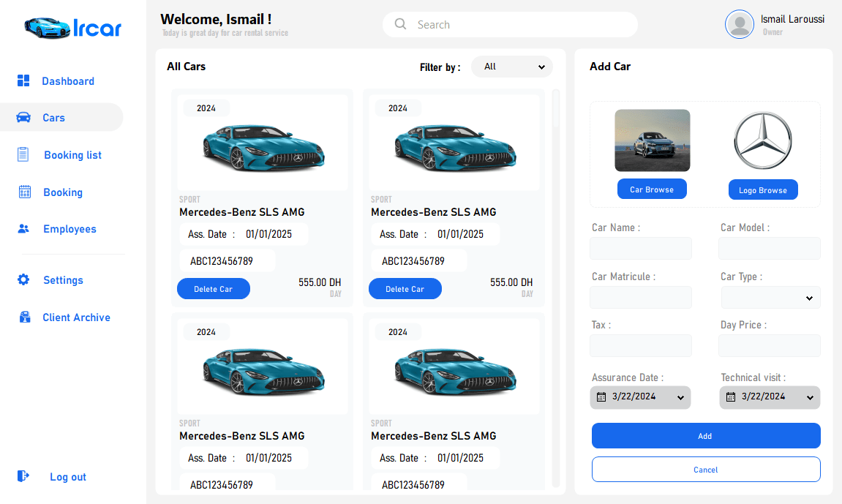
Task: Click bottom-left card's Mercedes car image
Action: coord(263,372)
